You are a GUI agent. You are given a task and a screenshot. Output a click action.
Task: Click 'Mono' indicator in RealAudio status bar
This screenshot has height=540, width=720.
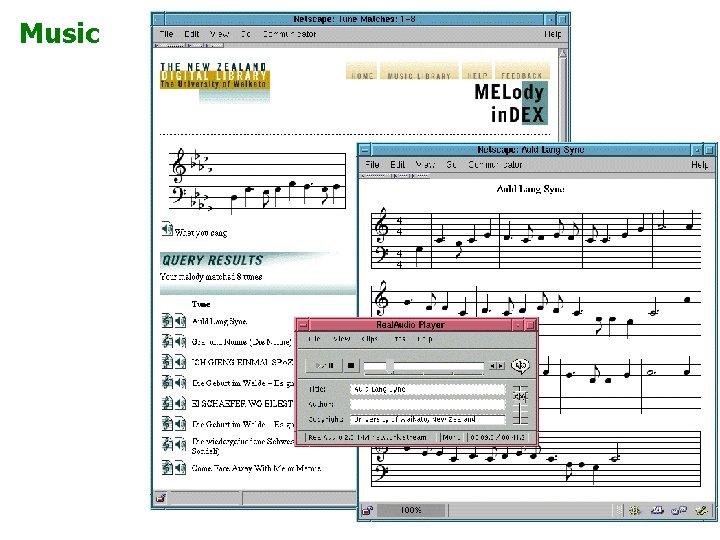[x=450, y=438]
